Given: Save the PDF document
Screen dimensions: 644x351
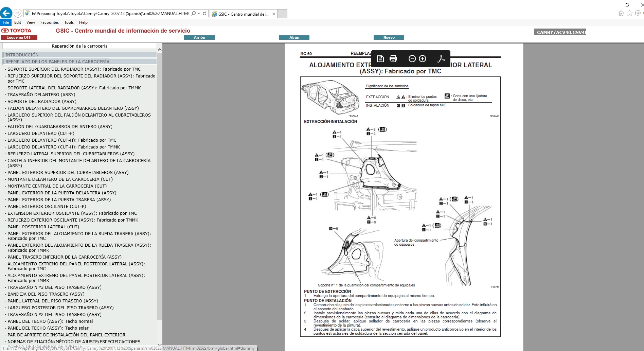Looking at the screenshot, I should pyautogui.click(x=380, y=58).
